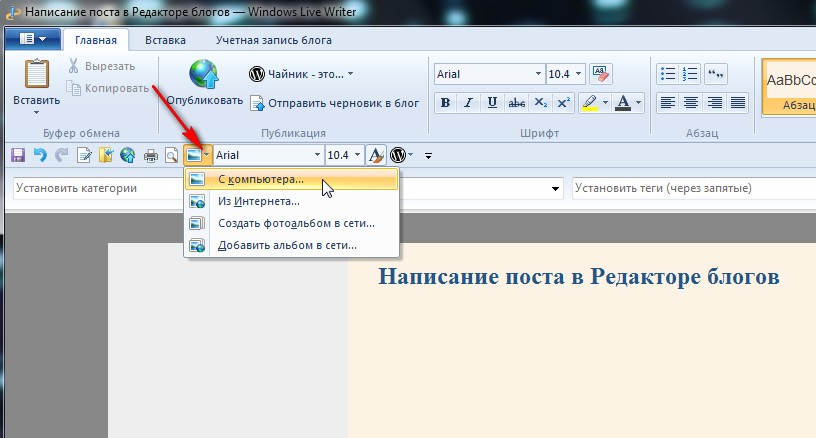Click the globe icon in quick toolbar

(x=128, y=155)
